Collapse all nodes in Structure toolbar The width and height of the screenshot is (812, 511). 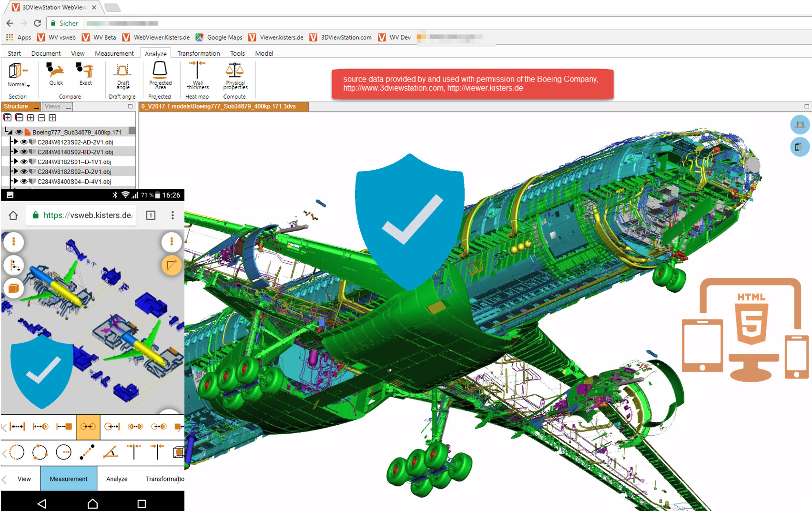(x=19, y=117)
